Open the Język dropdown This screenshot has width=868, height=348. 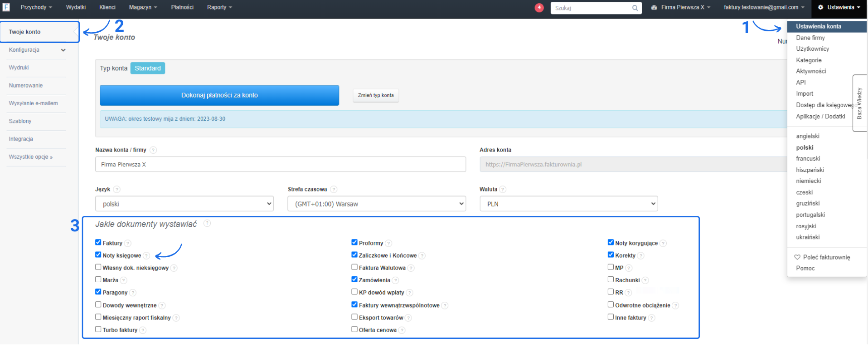[x=184, y=204]
